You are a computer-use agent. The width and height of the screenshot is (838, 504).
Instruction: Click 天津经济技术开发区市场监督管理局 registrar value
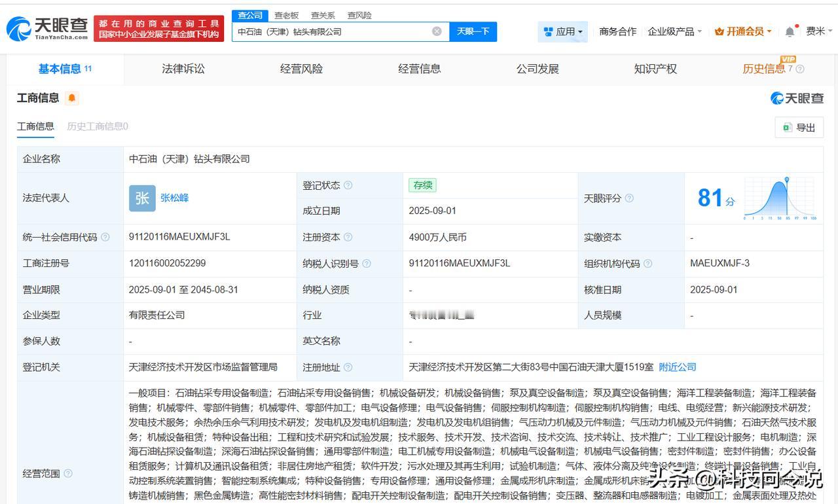pyautogui.click(x=203, y=367)
